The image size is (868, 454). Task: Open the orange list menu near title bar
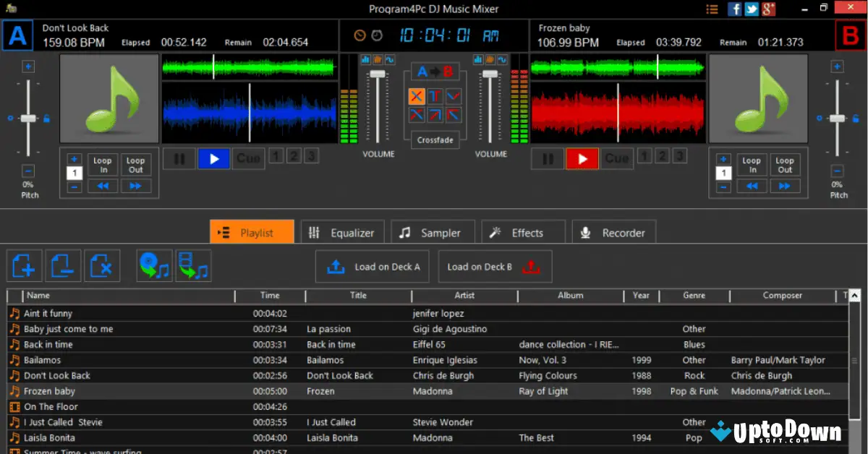(712, 9)
